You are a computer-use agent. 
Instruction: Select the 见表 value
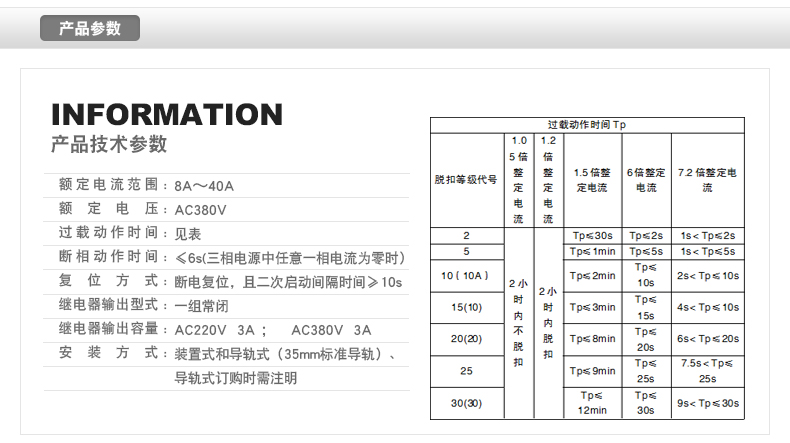(x=188, y=234)
